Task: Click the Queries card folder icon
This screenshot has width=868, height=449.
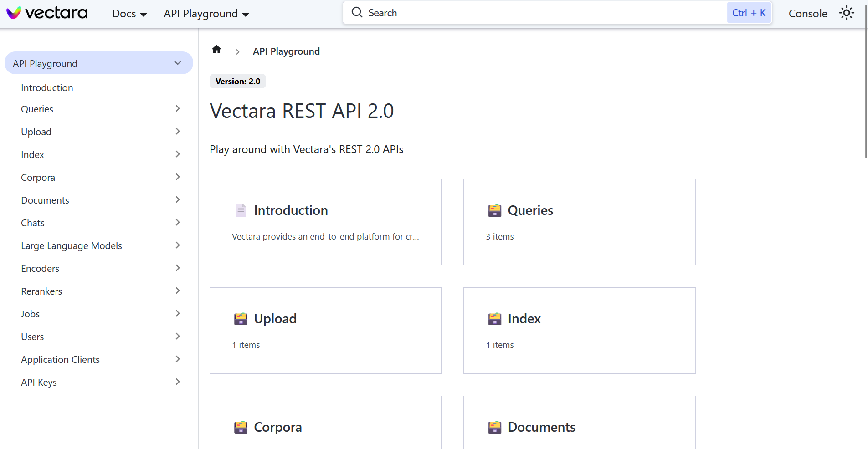Action: point(494,210)
